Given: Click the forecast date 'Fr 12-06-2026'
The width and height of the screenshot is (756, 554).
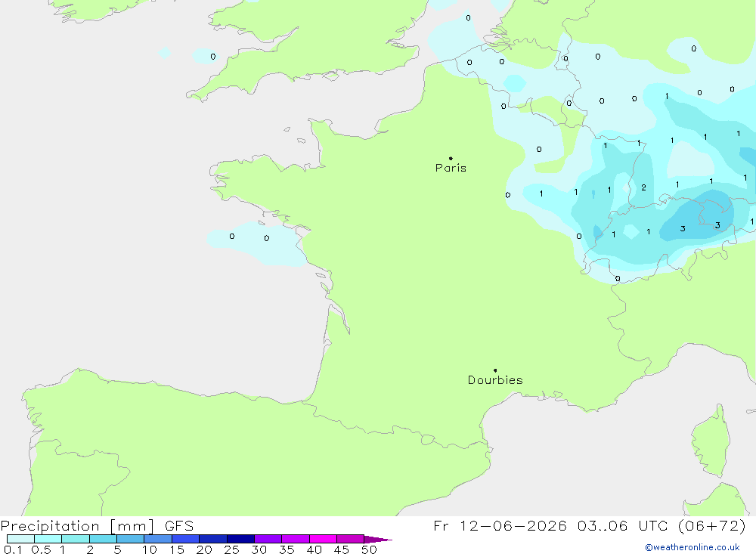Looking at the screenshot, I should [500, 525].
